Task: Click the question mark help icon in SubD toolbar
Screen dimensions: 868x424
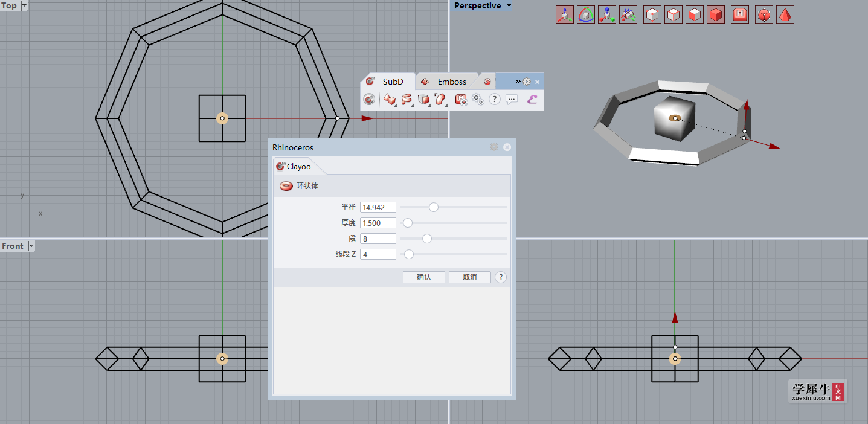Action: 495,99
